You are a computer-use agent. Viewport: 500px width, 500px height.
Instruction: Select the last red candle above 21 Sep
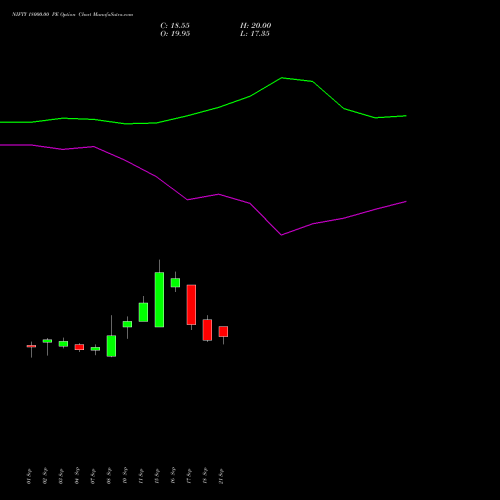(x=223, y=331)
